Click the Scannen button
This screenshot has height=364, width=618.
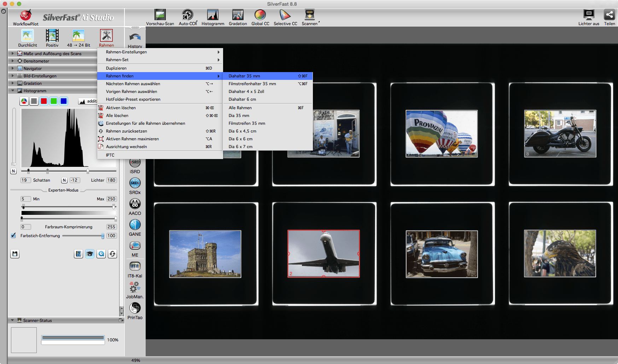tap(309, 15)
